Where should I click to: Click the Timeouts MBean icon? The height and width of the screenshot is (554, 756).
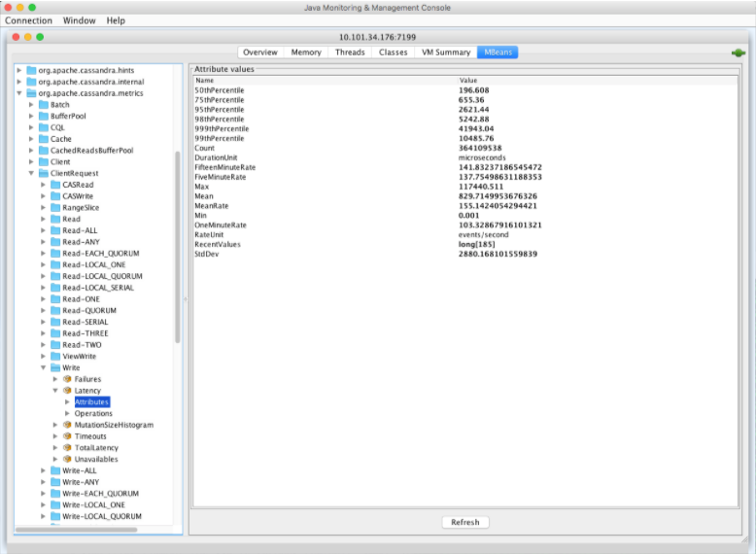67,436
